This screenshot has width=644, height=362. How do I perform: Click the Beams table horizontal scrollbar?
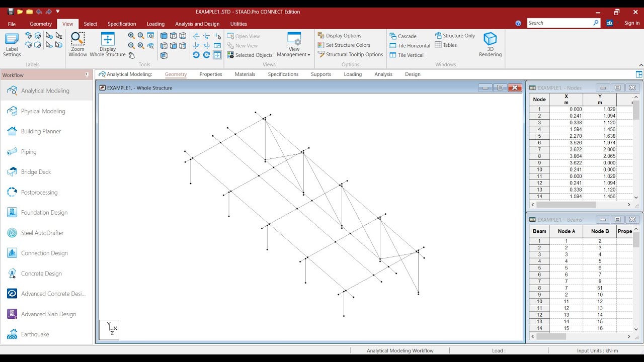[582, 336]
